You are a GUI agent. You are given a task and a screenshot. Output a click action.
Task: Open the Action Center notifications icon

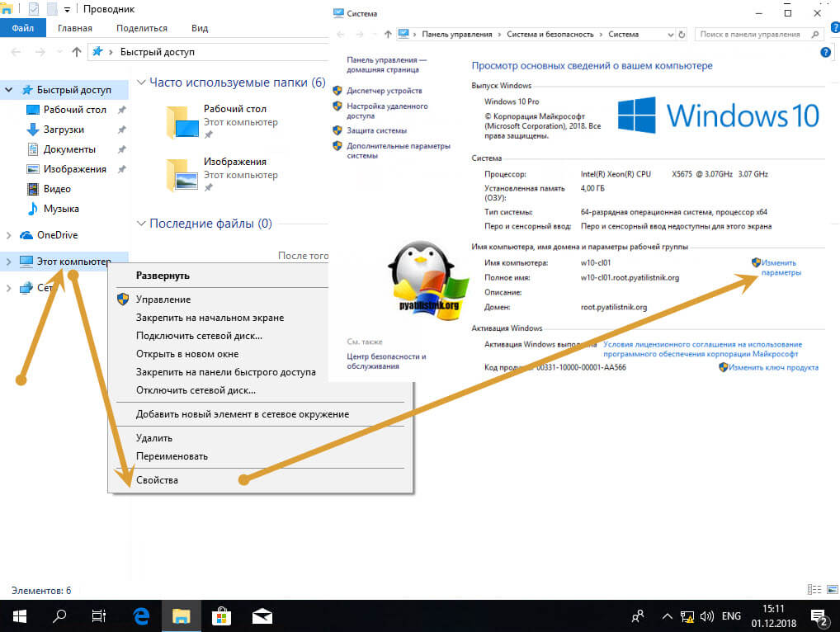819,617
